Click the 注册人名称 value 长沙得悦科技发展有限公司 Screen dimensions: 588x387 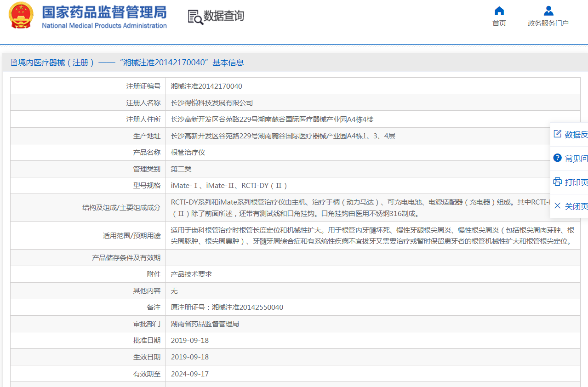212,103
